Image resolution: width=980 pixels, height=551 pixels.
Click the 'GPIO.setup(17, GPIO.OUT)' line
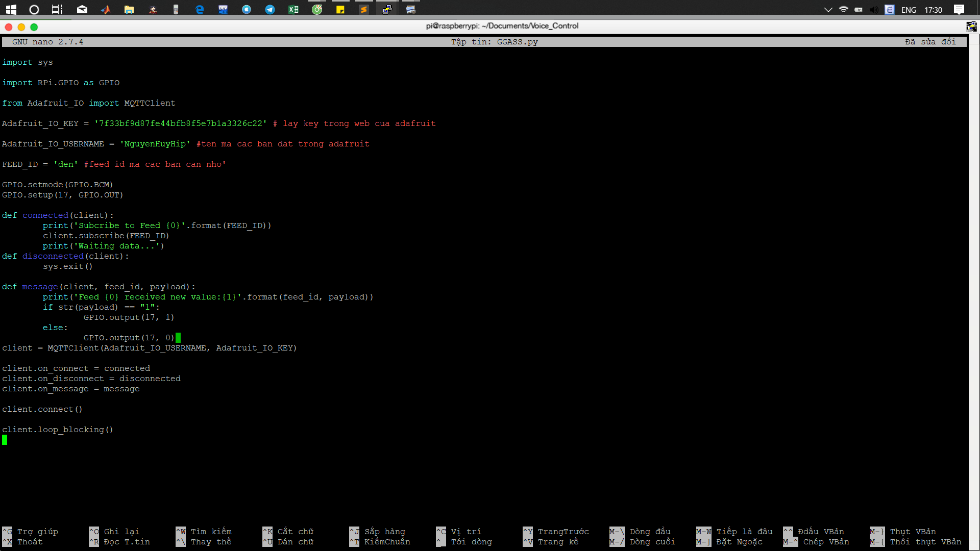pyautogui.click(x=63, y=195)
